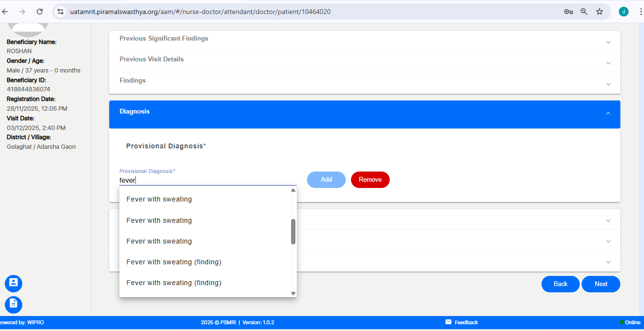
Task: Open the site information icon beside URL
Action: 60,12
